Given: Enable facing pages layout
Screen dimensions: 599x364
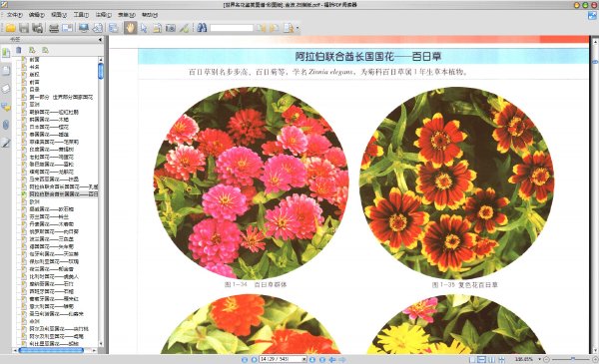Looking at the screenshot, I should pos(491,359).
